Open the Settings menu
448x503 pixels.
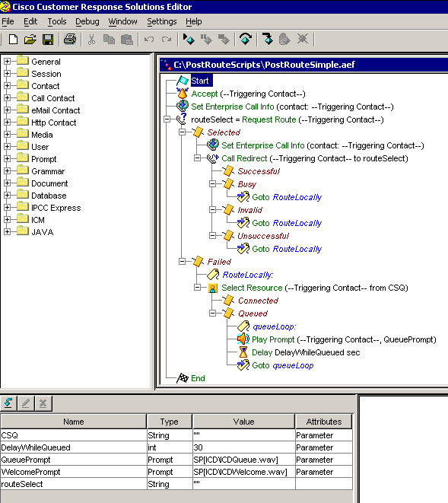point(161,21)
